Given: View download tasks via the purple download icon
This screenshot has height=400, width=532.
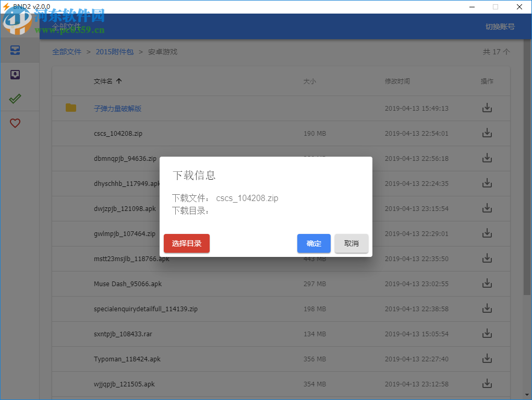Looking at the screenshot, I should click(14, 74).
